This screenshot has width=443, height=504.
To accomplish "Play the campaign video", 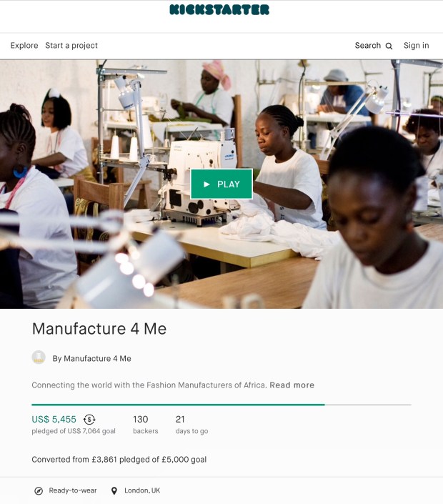I will [x=221, y=184].
